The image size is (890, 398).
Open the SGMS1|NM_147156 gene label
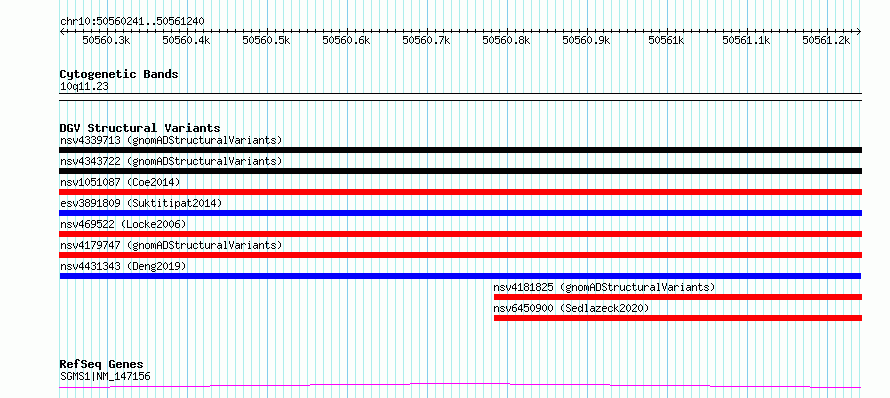pyautogui.click(x=105, y=376)
